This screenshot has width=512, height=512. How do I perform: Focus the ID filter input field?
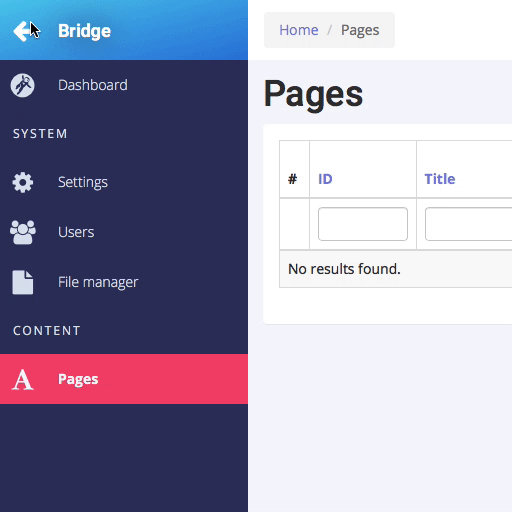363,224
